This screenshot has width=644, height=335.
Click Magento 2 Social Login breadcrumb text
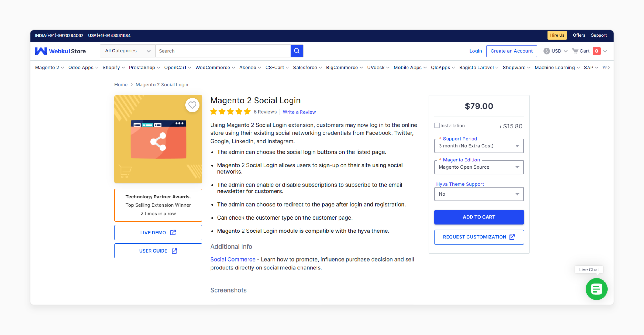pos(162,85)
